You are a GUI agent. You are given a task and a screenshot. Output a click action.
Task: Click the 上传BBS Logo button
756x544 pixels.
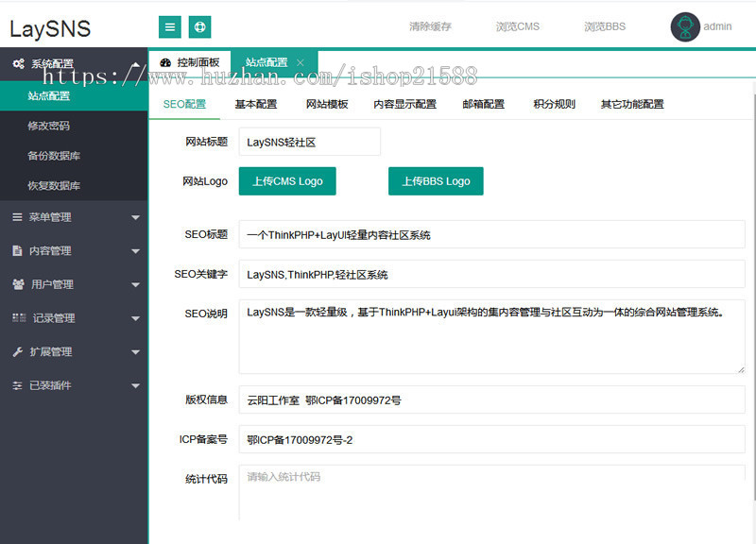[436, 180]
